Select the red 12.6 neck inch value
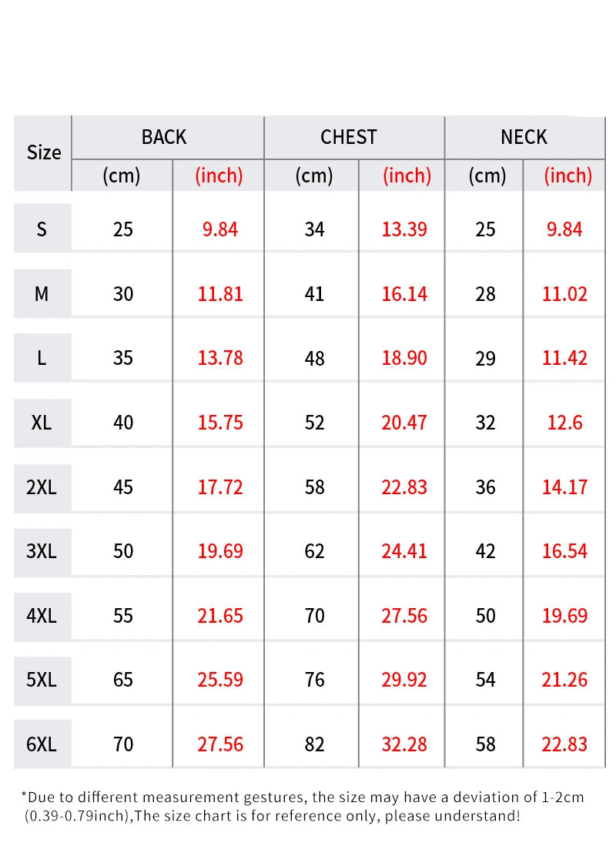616x846 pixels. (564, 423)
